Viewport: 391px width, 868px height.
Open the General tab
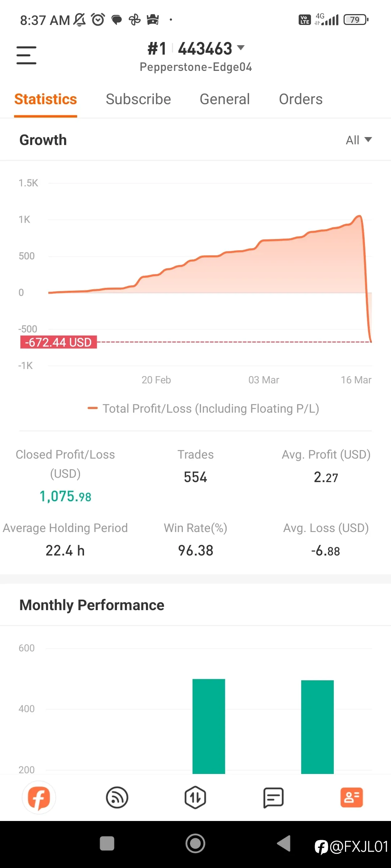225,99
